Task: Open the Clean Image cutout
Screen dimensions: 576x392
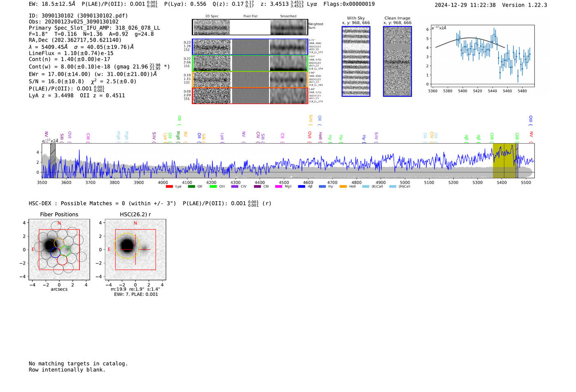Action: coord(397,61)
